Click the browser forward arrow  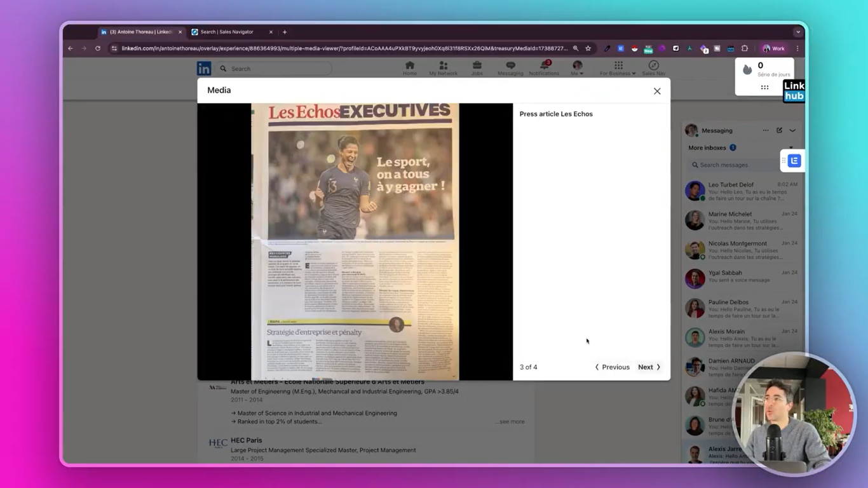(x=84, y=48)
